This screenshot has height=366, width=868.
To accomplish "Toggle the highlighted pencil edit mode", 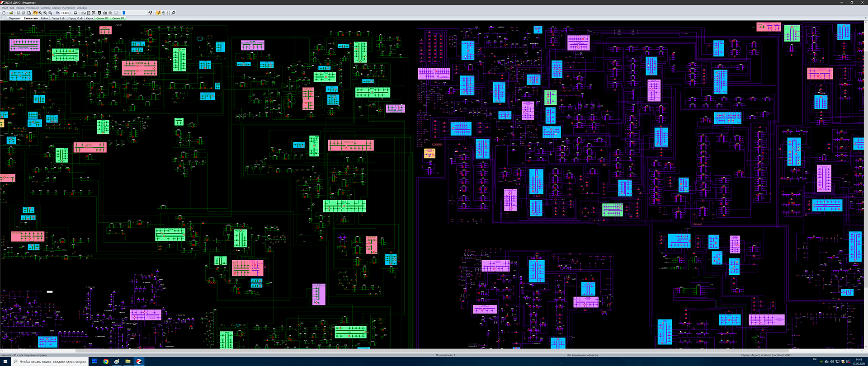I will click(x=158, y=13).
